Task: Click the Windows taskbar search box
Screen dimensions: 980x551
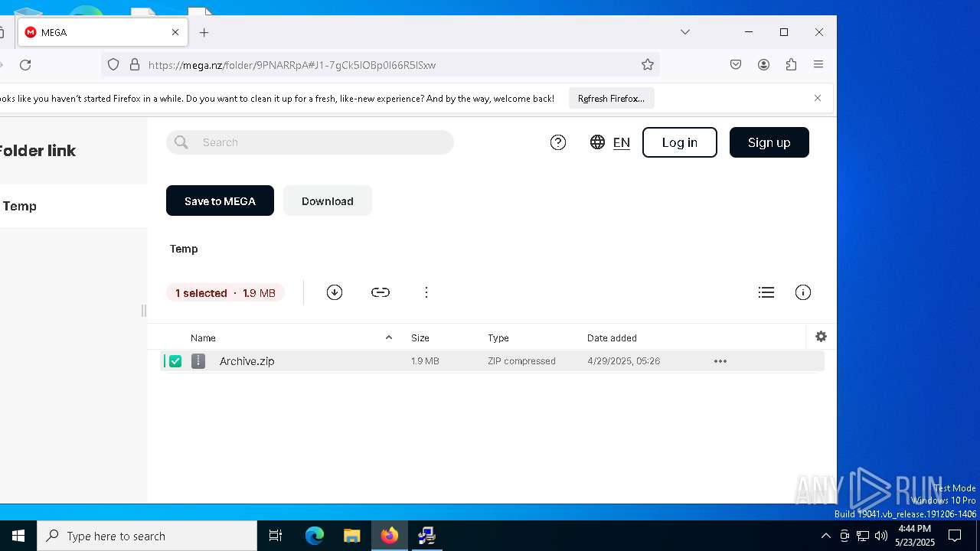Action: pos(147,536)
